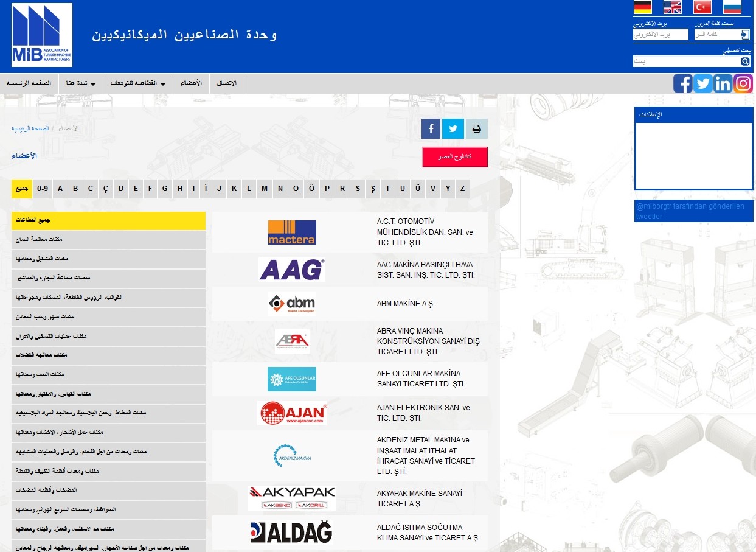Screen dimensions: 756x552
Task: Open ABM MAKİNE A.Ş. link
Action: point(406,304)
